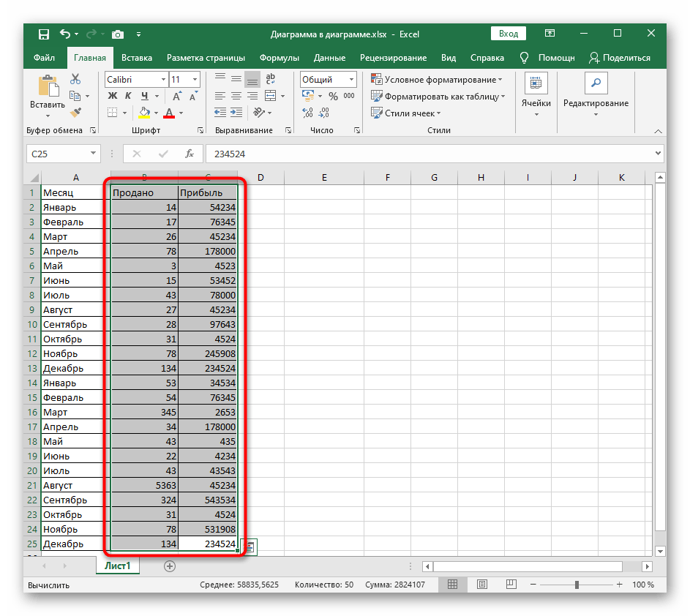This screenshot has height=616, width=690.
Task: Open the fill color dropdown arrow
Action: [x=156, y=113]
